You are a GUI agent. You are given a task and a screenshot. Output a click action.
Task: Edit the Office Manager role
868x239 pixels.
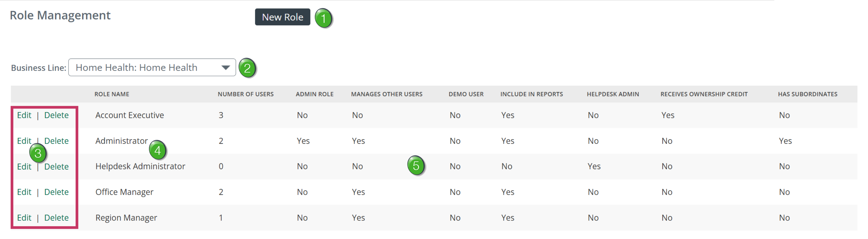tap(24, 192)
